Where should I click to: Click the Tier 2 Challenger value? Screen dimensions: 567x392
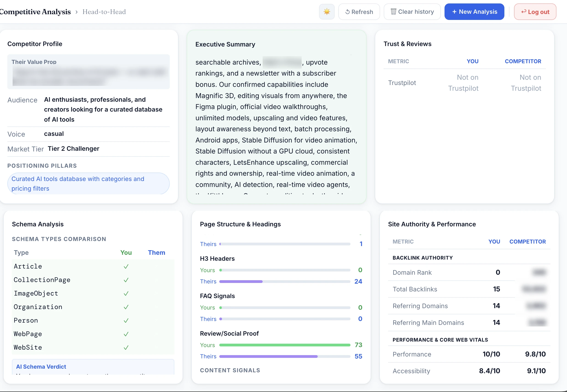[74, 149]
